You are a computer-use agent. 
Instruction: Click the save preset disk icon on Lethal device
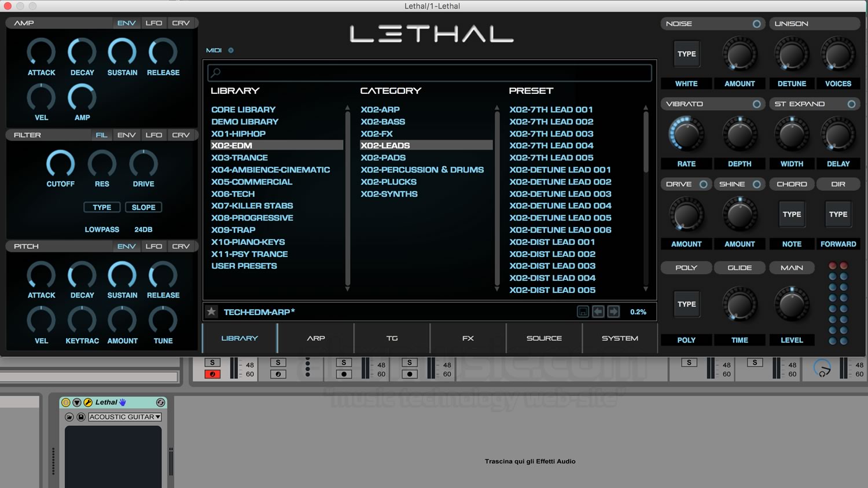coord(81,417)
